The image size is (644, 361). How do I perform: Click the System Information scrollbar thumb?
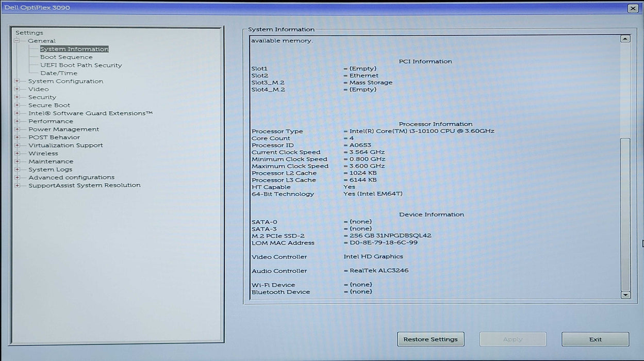(x=625, y=214)
